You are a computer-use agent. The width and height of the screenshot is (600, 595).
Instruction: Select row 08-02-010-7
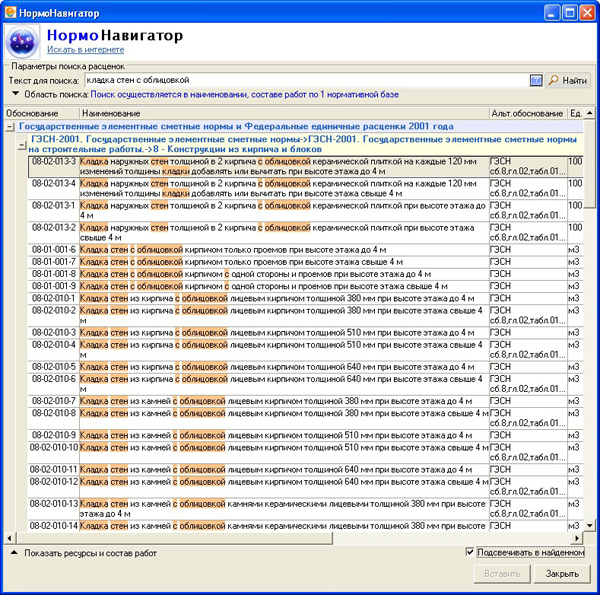point(305,401)
